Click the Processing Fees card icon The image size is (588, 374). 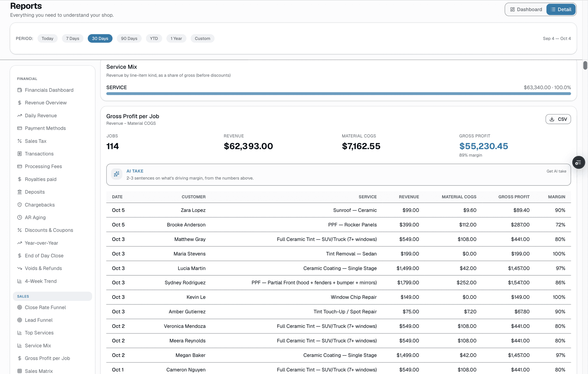[20, 166]
